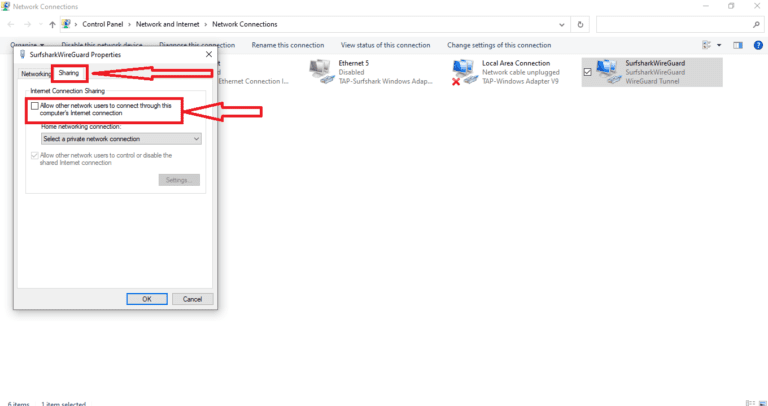Screen dimensions: 768x406
Task: Open the change view options dropdown arrow
Action: [x=719, y=45]
